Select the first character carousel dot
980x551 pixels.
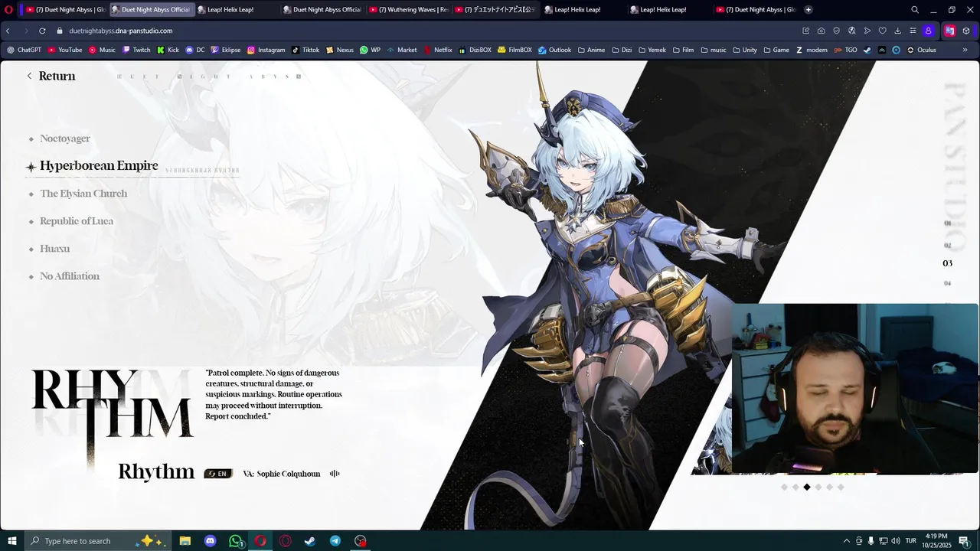pyautogui.click(x=784, y=487)
